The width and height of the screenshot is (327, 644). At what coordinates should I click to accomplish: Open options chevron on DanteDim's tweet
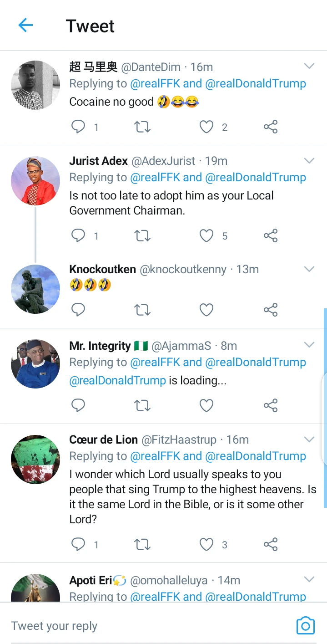[309, 66]
